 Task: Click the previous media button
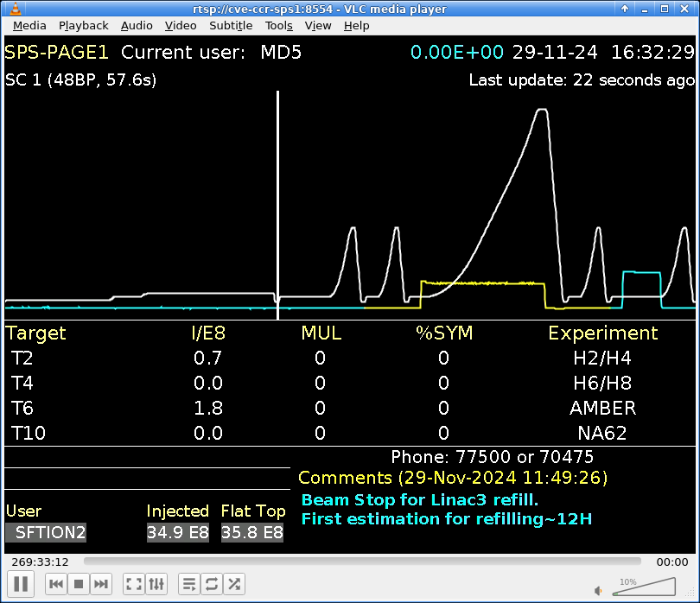[56, 585]
